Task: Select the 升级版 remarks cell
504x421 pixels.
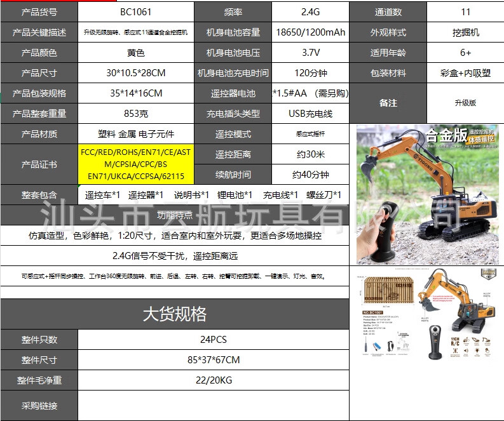Action: point(465,103)
